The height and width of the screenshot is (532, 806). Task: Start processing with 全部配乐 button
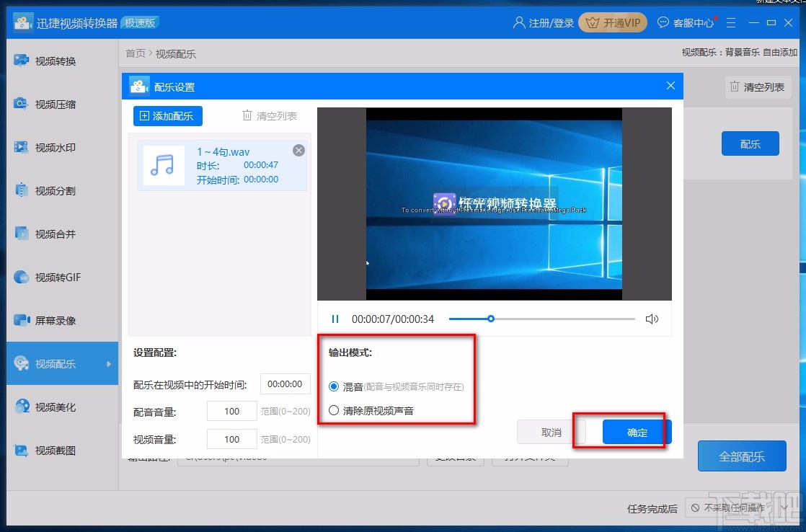(x=742, y=456)
